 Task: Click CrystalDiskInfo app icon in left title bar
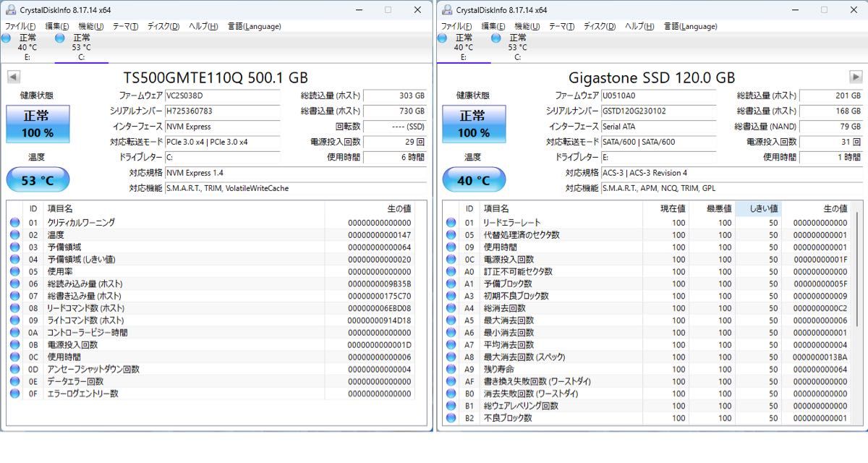coord(12,9)
